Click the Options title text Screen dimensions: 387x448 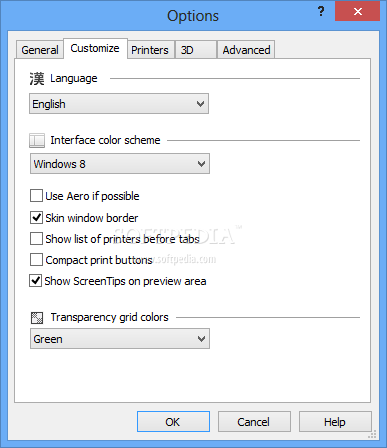click(x=193, y=16)
